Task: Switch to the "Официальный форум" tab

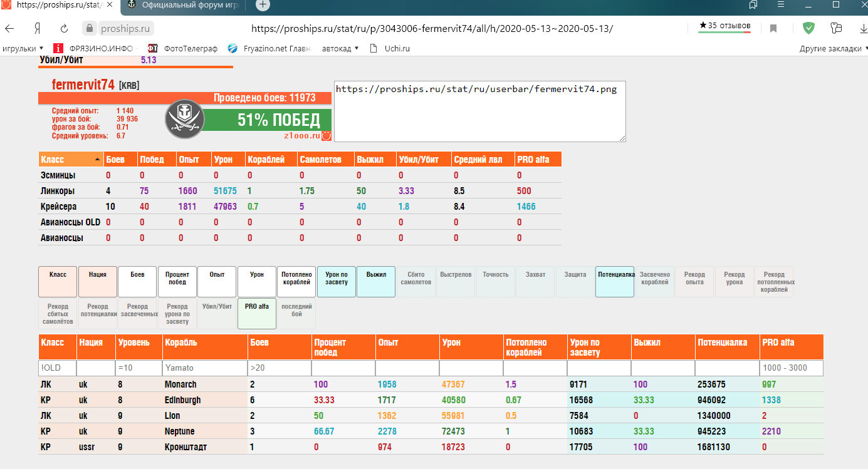Action: pyautogui.click(x=185, y=5)
